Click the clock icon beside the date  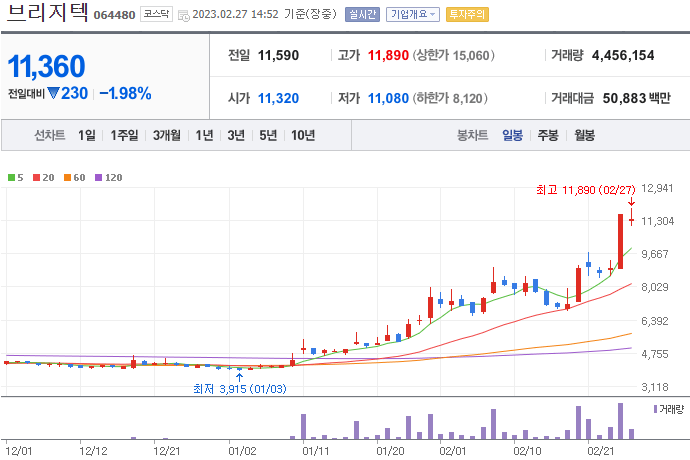tap(184, 15)
